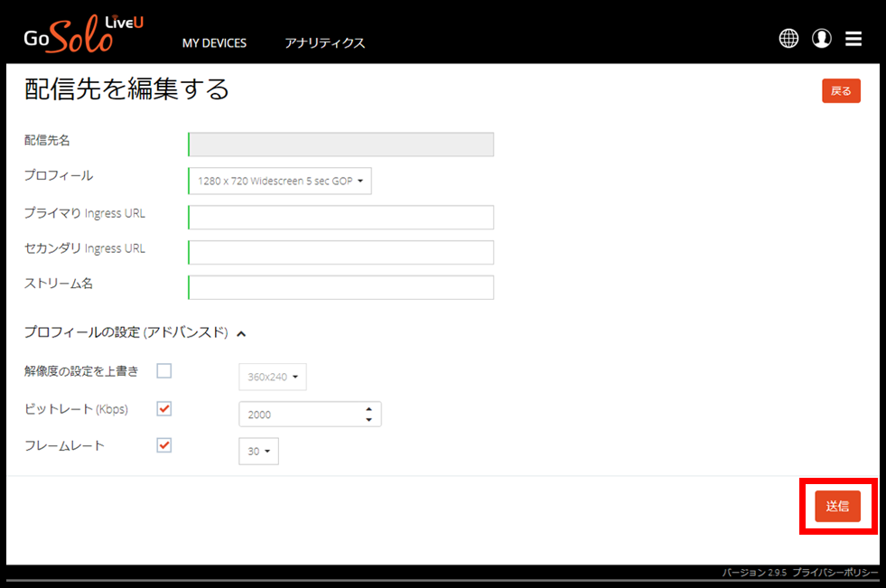Open the MY DEVICES menu item
Screen dimensions: 886x588
point(214,43)
